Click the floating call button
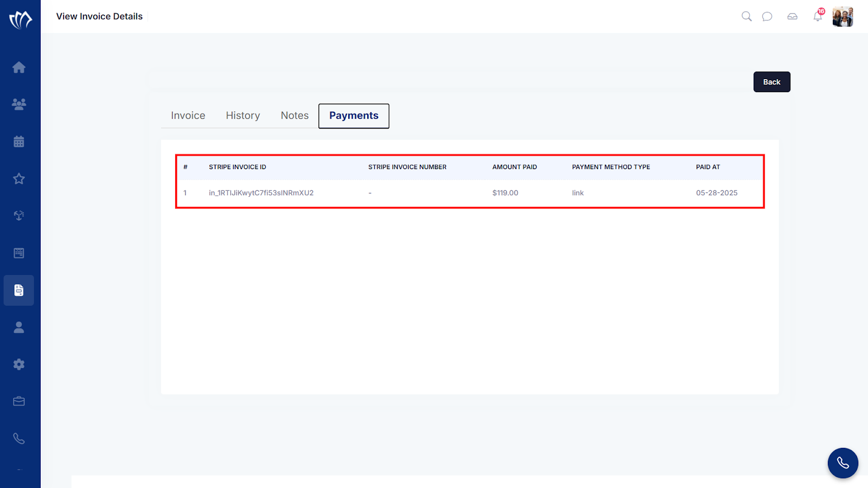Screen dimensions: 868x488 coord(843,463)
